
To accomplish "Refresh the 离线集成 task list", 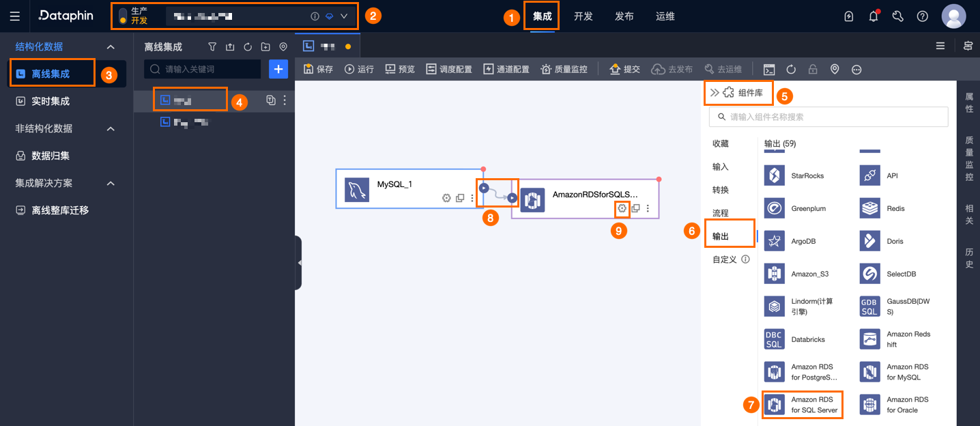I will pyautogui.click(x=248, y=47).
